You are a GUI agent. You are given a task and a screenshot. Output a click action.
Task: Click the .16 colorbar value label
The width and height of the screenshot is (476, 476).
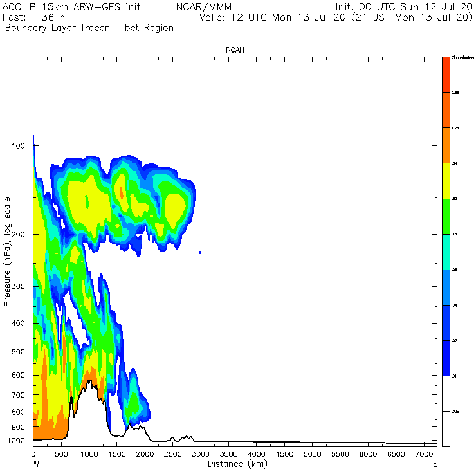[x=454, y=234]
